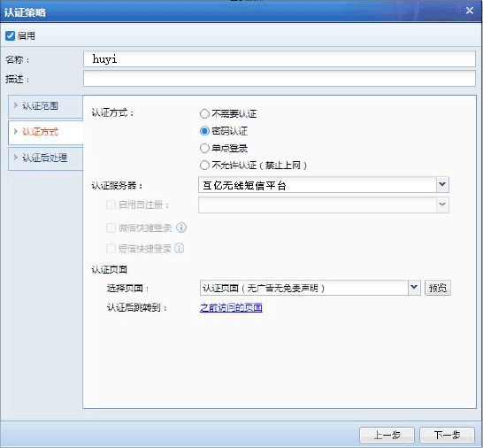
Task: Switch to the 认证范围 tab
Action: point(46,106)
